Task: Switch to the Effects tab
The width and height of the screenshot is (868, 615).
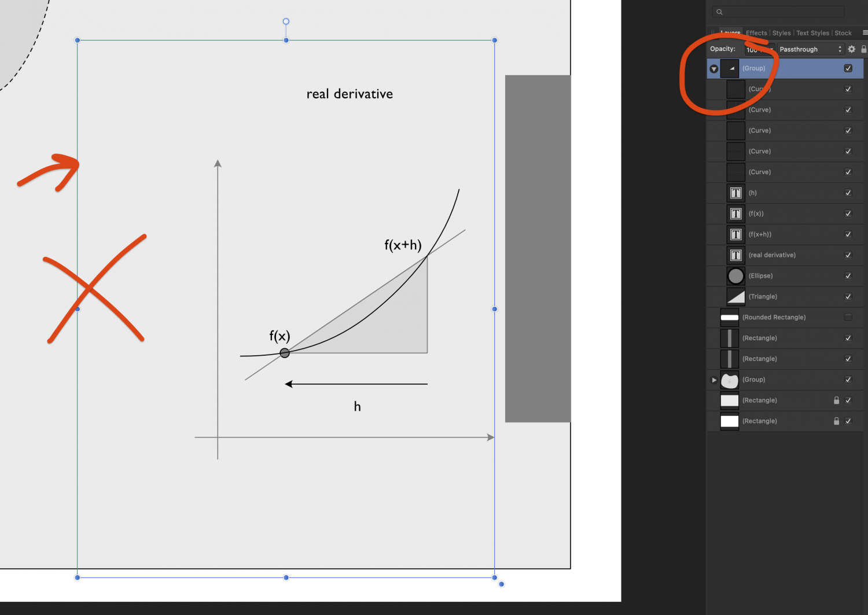Action: [x=756, y=33]
